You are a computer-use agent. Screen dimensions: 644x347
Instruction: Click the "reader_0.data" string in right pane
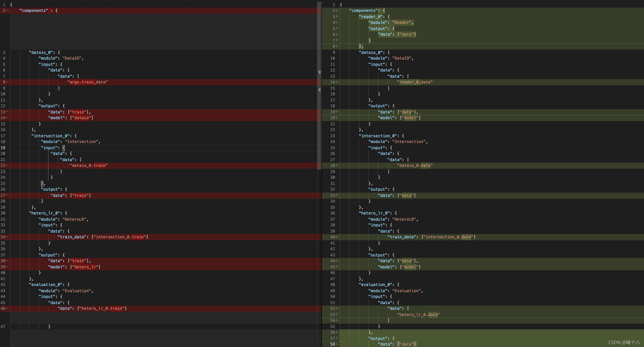point(415,82)
